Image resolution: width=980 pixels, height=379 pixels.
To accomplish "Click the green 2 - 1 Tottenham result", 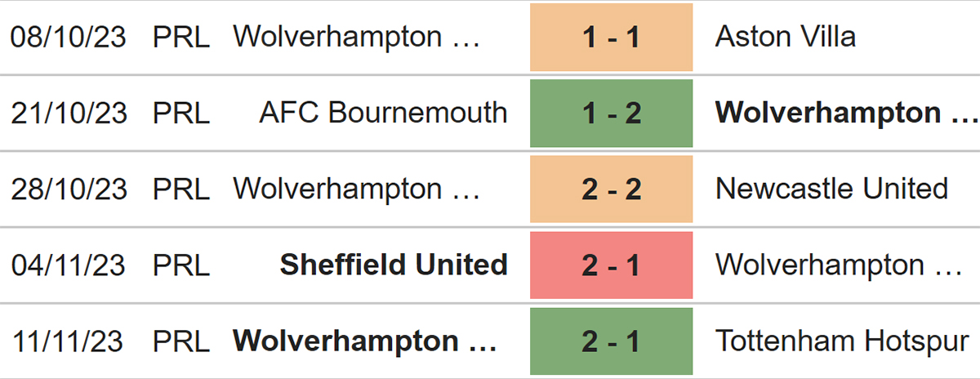I will click(x=611, y=341).
